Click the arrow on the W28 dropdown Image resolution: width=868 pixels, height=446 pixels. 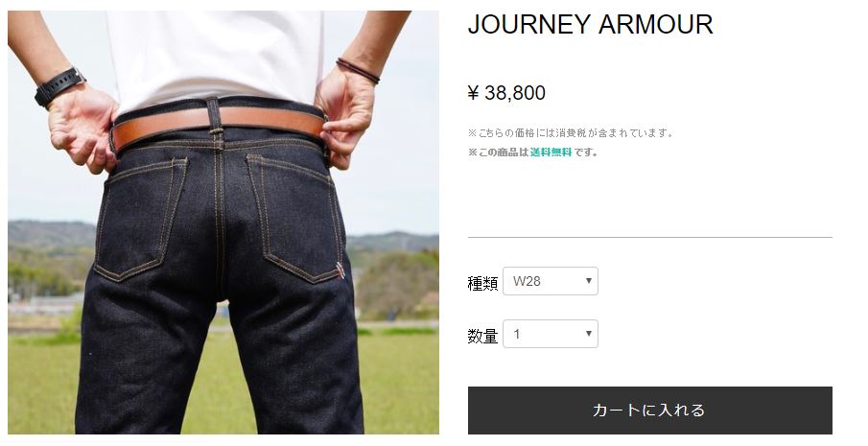(x=589, y=280)
